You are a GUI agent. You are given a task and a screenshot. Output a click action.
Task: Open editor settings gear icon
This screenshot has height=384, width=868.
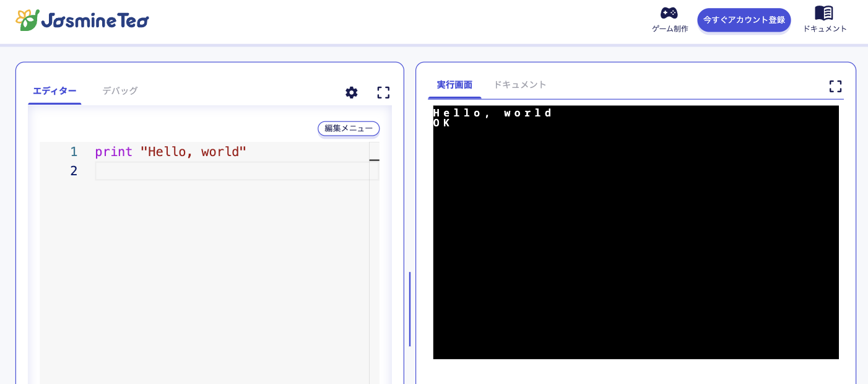tap(352, 92)
